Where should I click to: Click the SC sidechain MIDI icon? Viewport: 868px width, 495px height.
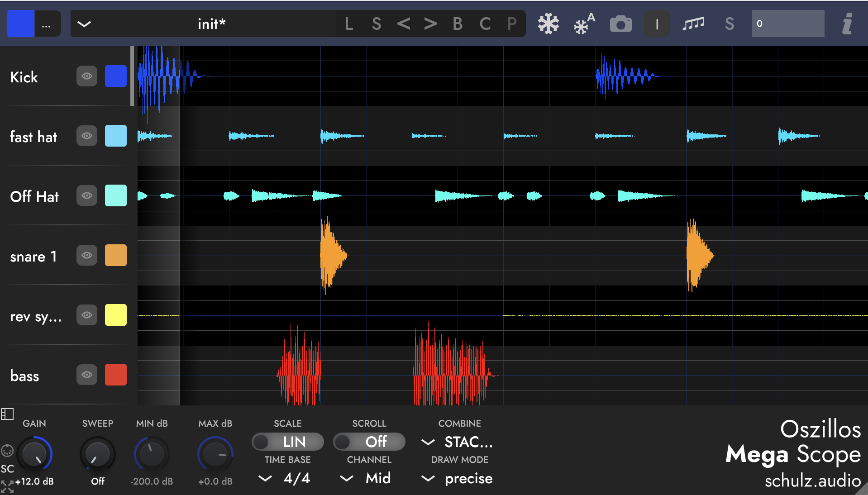(6, 449)
